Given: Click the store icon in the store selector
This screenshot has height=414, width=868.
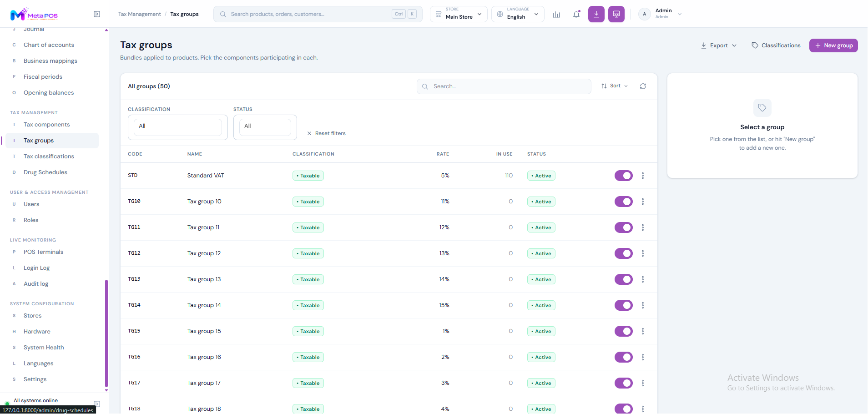Looking at the screenshot, I should point(439,14).
